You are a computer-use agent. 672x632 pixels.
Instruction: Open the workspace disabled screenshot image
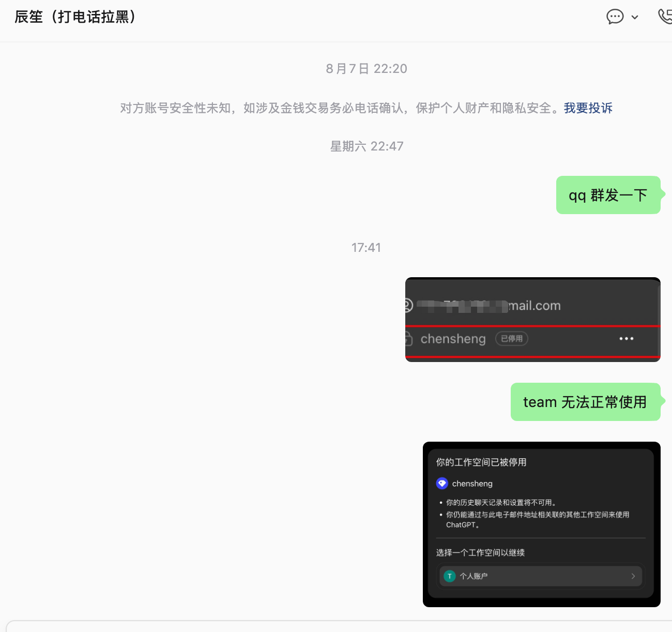click(x=542, y=524)
